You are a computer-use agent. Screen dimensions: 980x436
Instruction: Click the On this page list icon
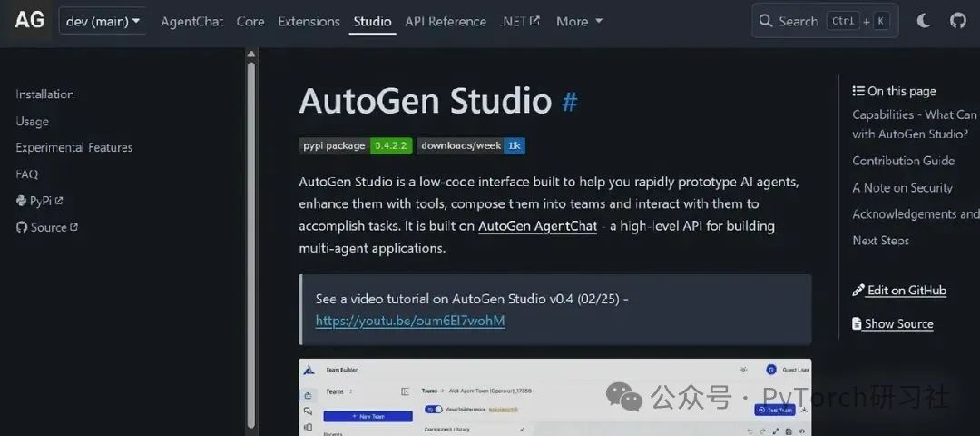(x=858, y=91)
